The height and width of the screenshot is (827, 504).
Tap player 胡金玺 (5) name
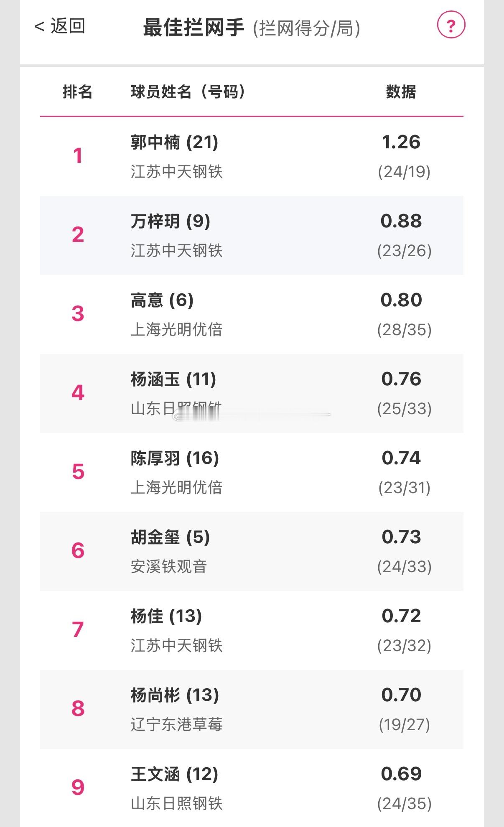[170, 537]
